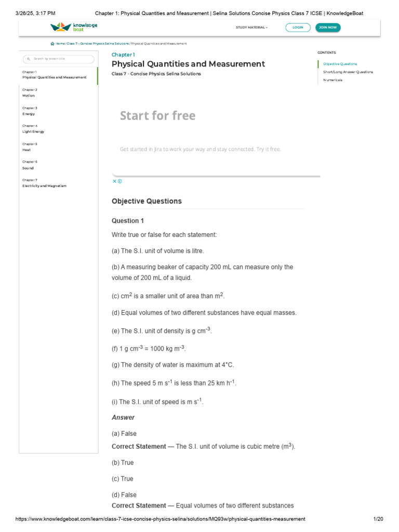This screenshot has height=532, width=399.
Task: Click the Login button
Action: click(298, 27)
